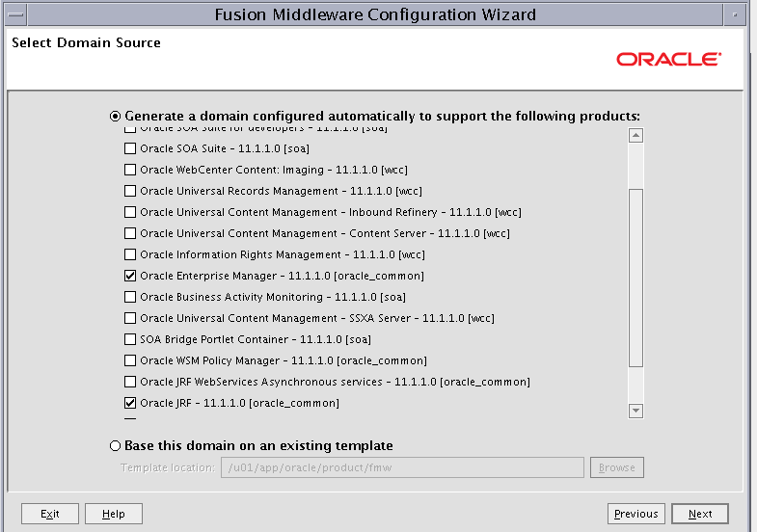Uncheck the Oracle JRF checkbox
This screenshot has height=532, width=757.
coord(130,403)
